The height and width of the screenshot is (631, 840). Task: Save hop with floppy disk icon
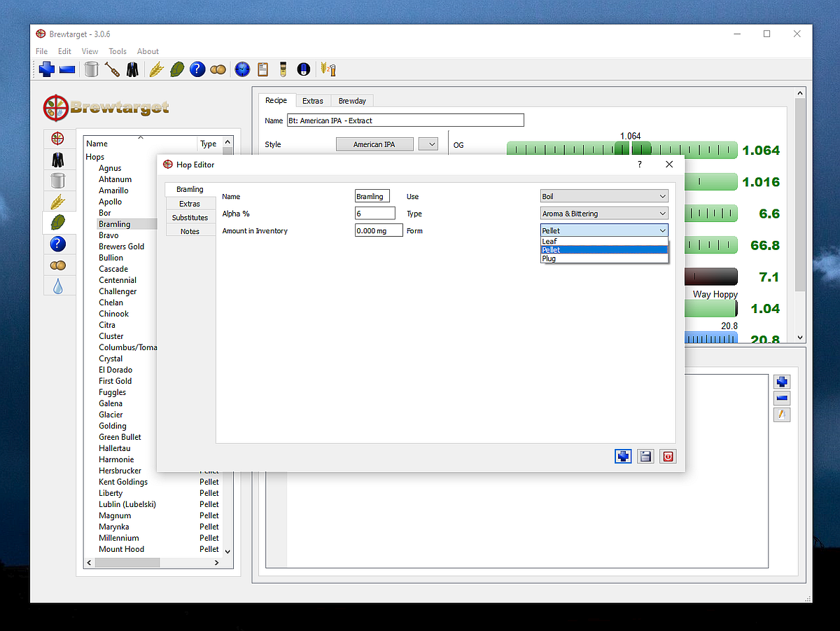pos(645,456)
